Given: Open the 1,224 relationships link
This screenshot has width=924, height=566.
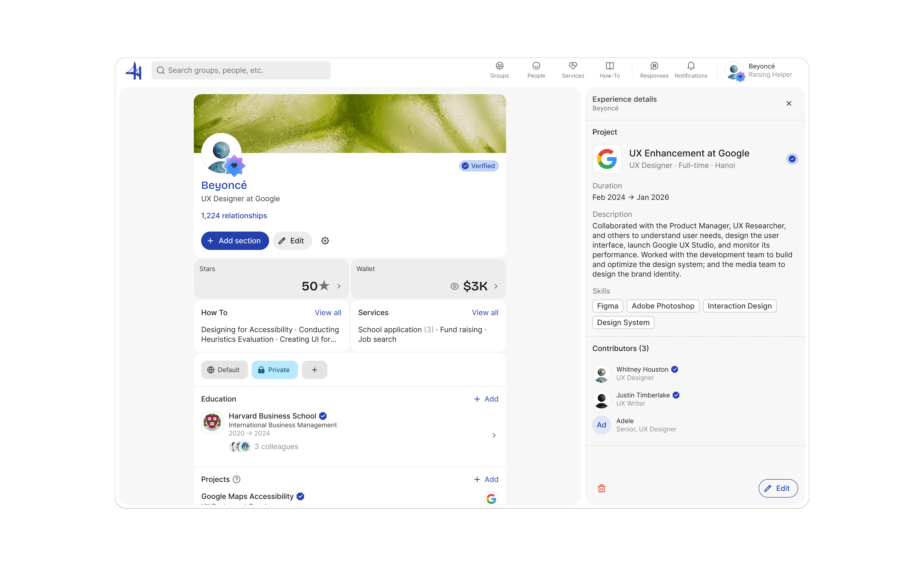Looking at the screenshot, I should 234,216.
